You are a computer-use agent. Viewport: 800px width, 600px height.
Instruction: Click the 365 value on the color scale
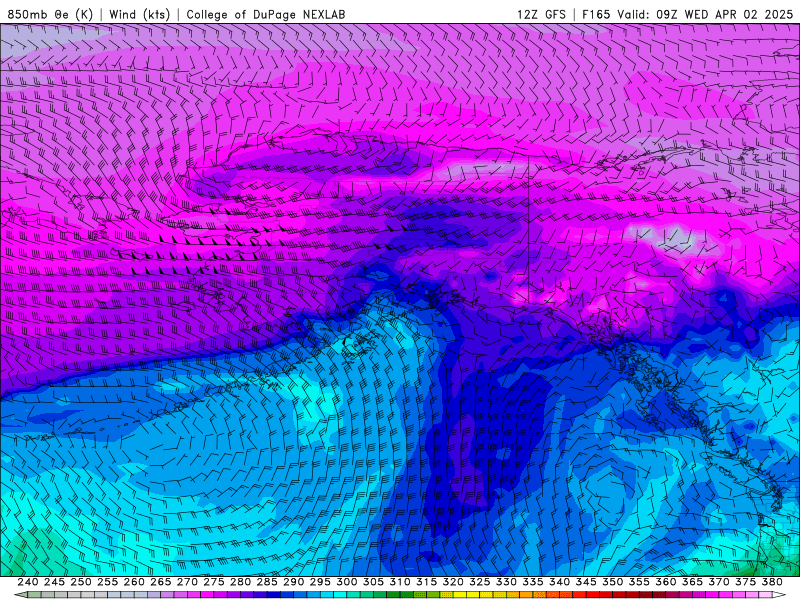[x=692, y=582]
